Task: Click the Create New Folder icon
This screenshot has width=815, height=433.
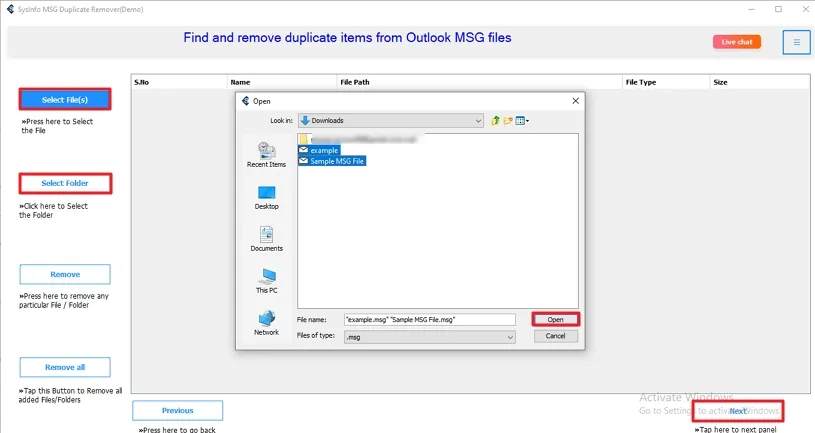Action: coord(508,121)
